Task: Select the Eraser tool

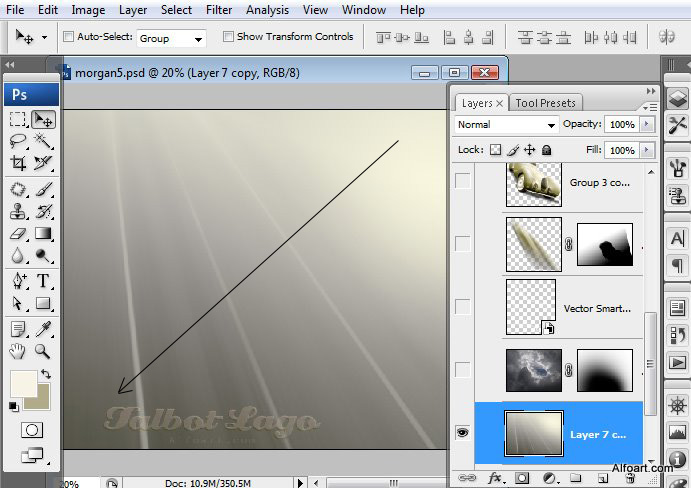Action: coord(18,234)
